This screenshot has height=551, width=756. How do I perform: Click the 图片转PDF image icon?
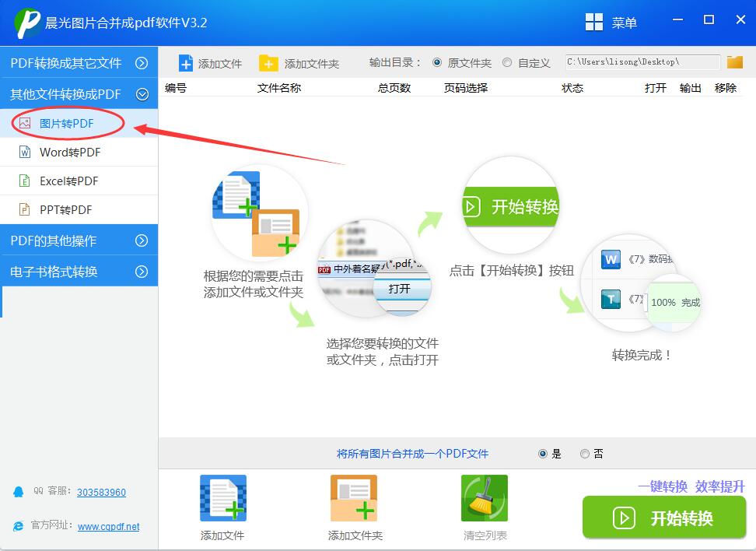pos(25,123)
